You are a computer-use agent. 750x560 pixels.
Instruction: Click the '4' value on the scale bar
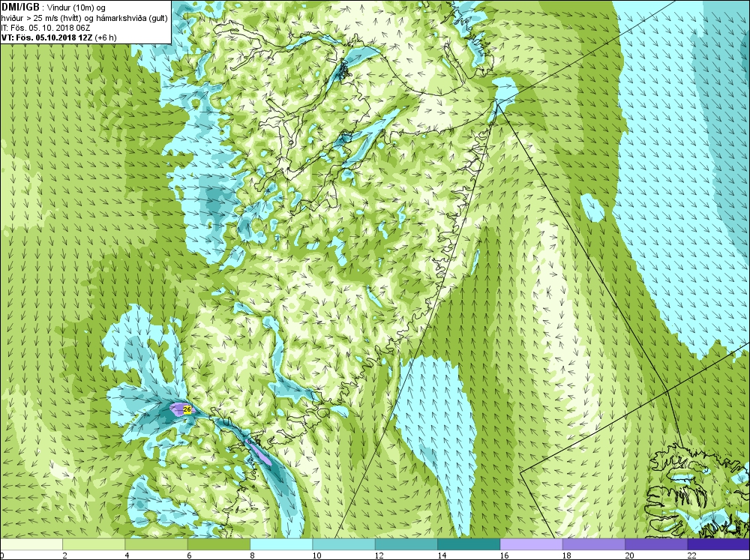point(127,556)
